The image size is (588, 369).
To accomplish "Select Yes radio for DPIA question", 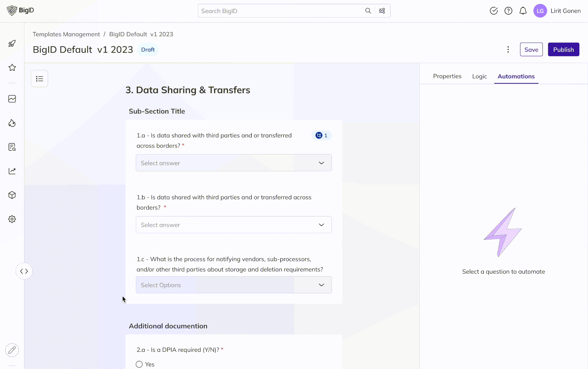I will click(x=139, y=364).
